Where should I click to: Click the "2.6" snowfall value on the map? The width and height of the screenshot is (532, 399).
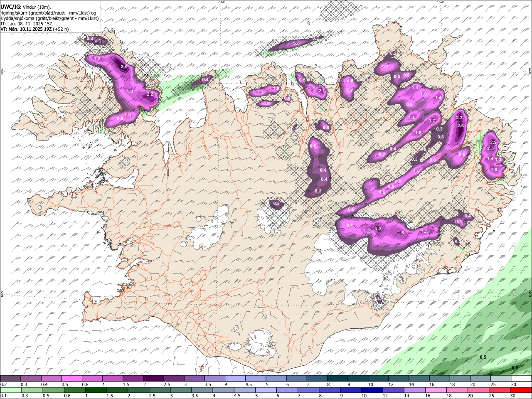tap(460, 126)
